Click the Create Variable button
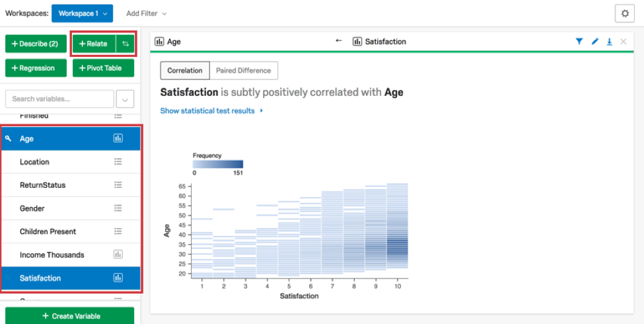This screenshot has height=324, width=644. coord(70,316)
